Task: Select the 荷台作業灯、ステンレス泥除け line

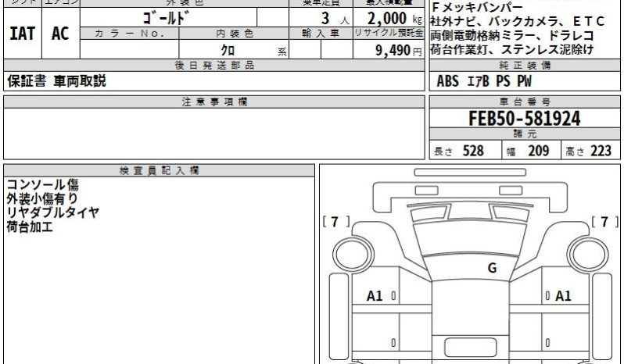Action: (x=512, y=49)
